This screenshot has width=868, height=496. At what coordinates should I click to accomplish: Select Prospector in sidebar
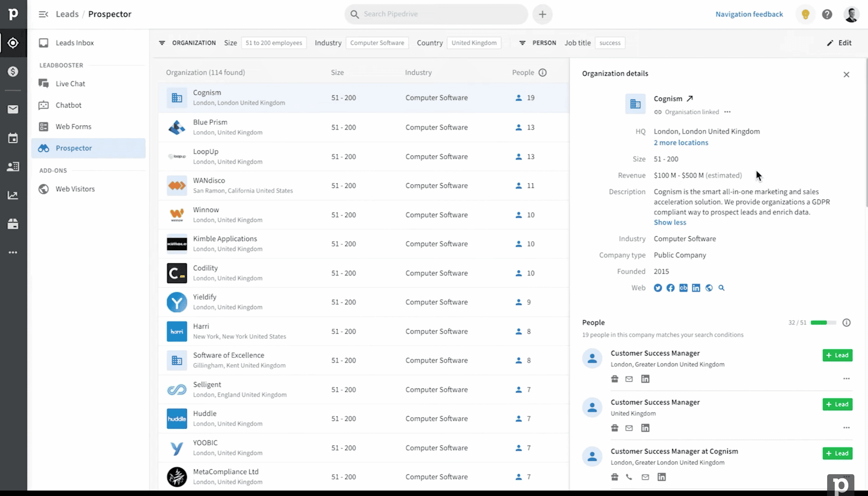(x=88, y=148)
